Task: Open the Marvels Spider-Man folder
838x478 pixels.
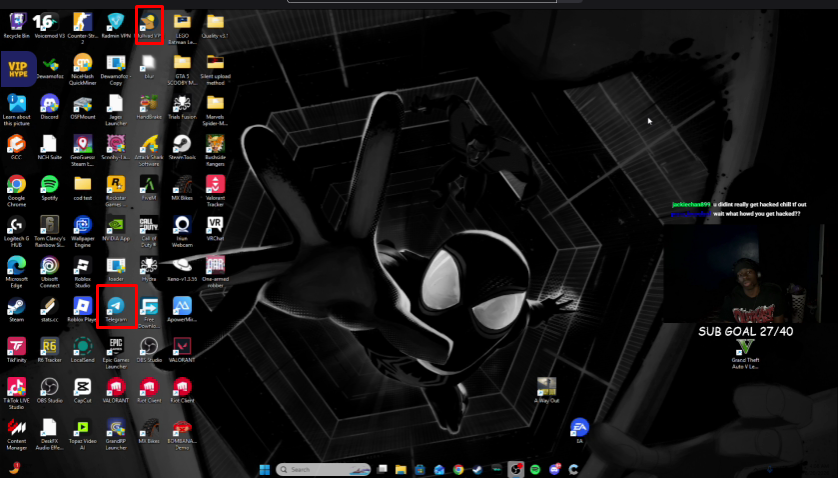Action: (215, 110)
